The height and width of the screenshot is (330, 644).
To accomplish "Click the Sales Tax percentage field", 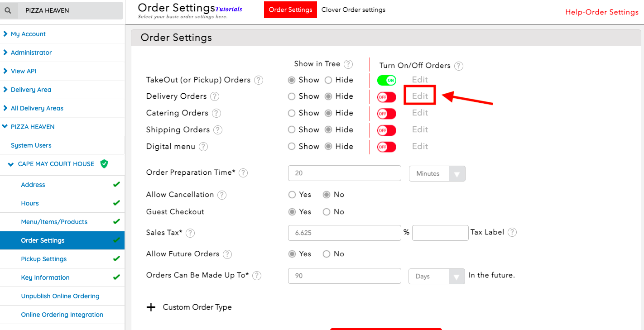I will point(344,233).
